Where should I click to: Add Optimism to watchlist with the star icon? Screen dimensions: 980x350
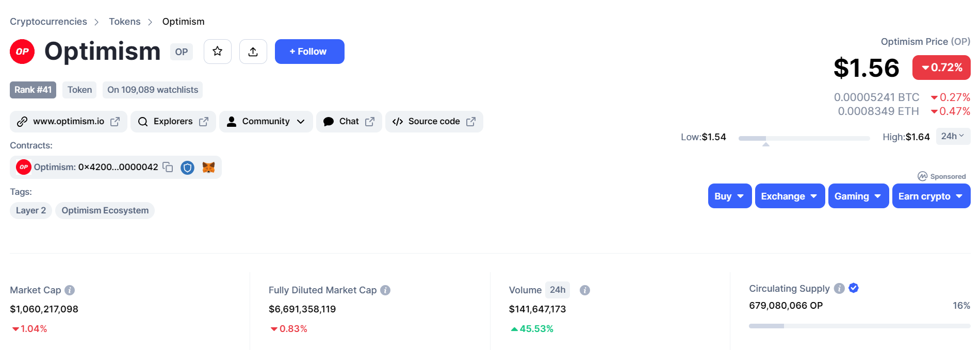218,52
